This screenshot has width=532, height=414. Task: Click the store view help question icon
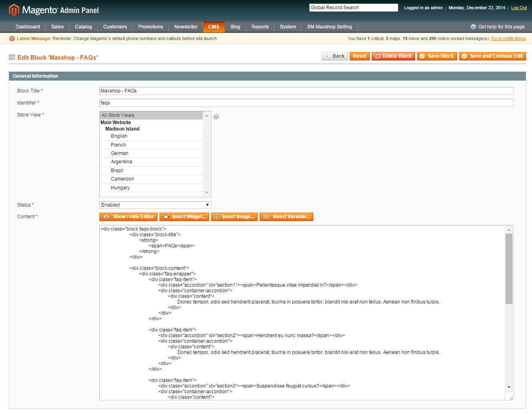point(216,117)
